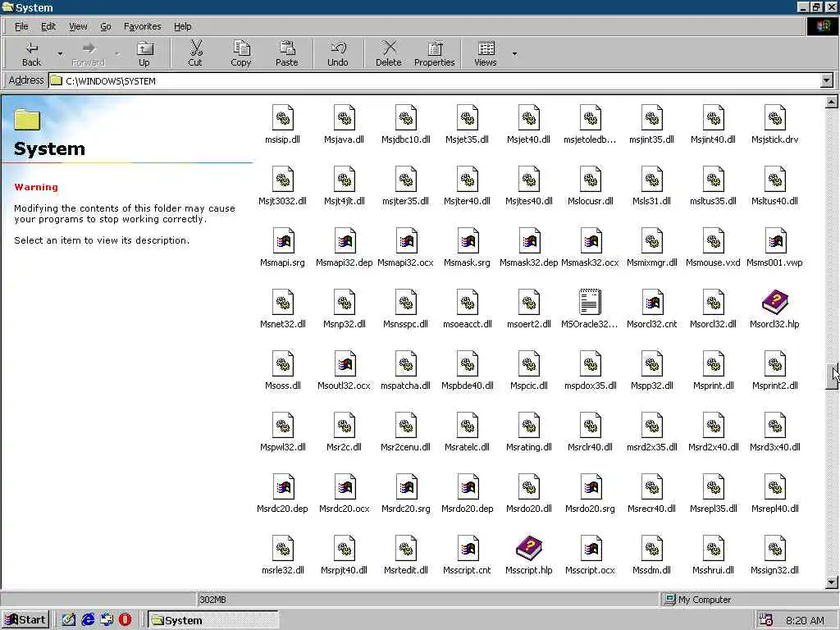840x630 pixels.
Task: Select the Msnet32.dll file
Action: coord(282,309)
